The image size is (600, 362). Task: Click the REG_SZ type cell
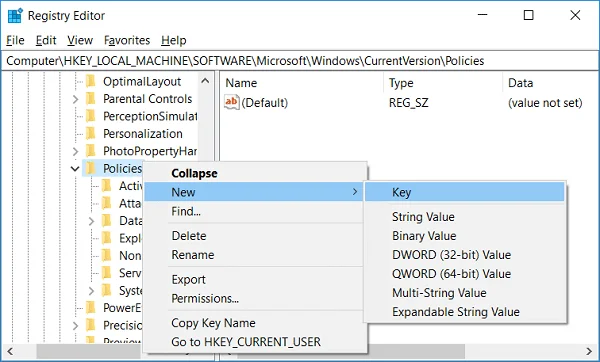click(x=409, y=103)
